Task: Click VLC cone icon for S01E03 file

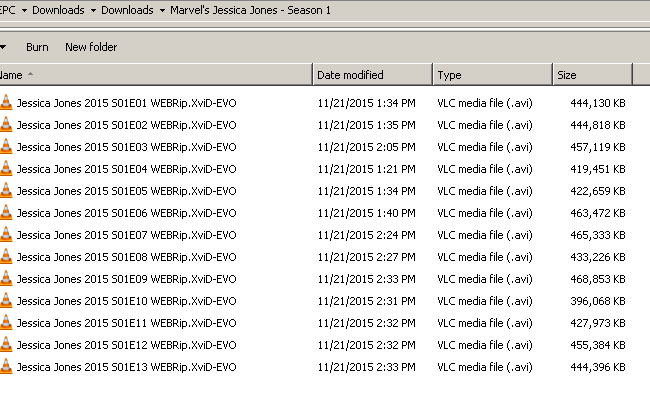Action: pyautogui.click(x=6, y=146)
